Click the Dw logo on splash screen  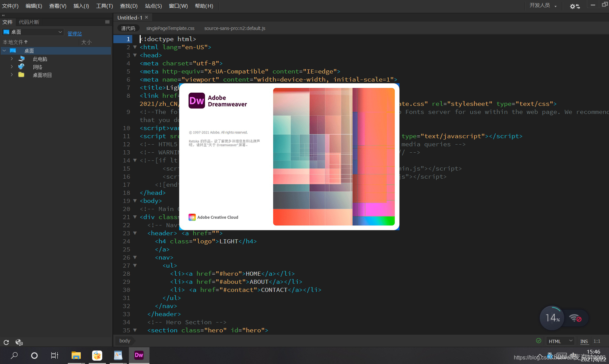point(197,100)
